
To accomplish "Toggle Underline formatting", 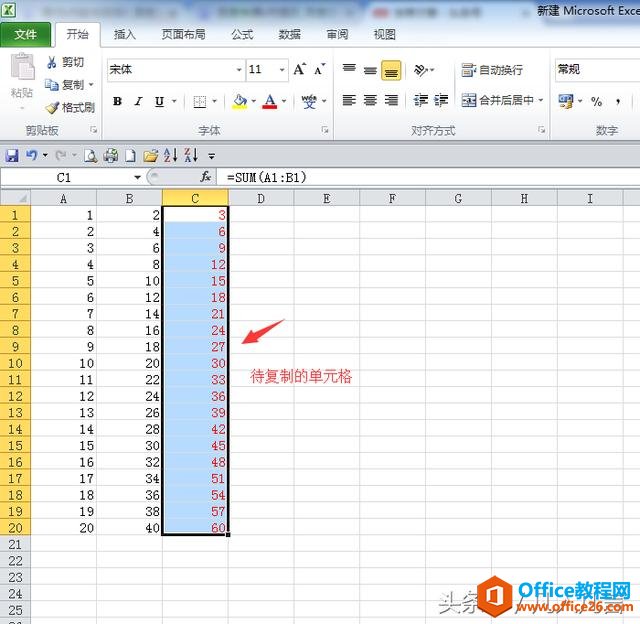I will 159,101.
